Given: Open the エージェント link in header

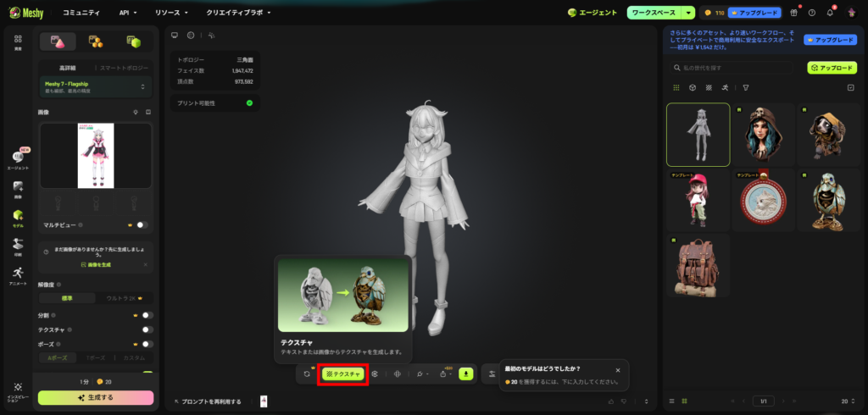Looking at the screenshot, I should click(593, 12).
